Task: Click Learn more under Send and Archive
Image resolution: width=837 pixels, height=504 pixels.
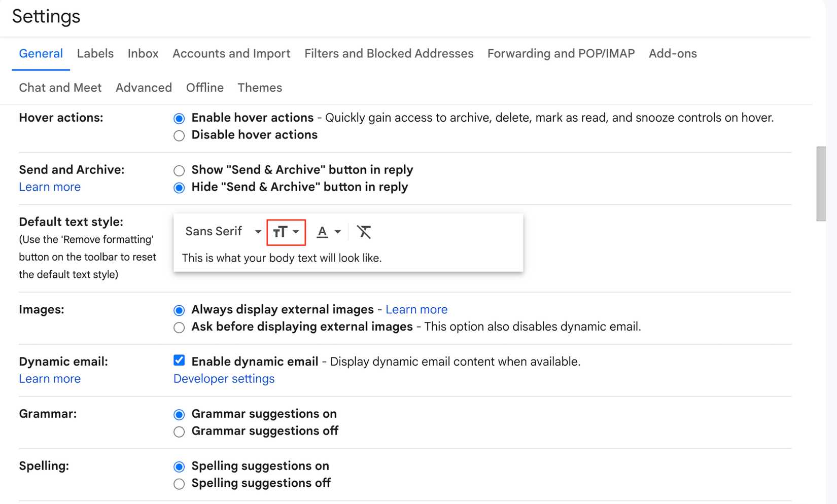Action: (x=49, y=187)
